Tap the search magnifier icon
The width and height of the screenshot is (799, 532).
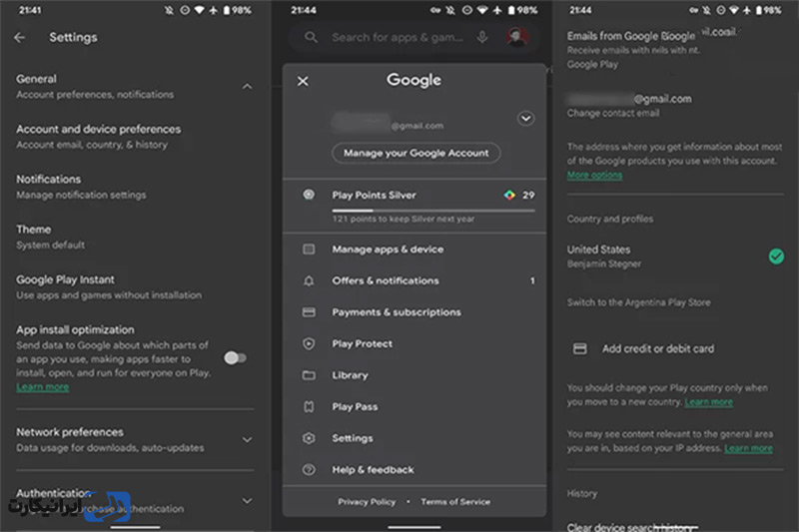pos(311,37)
